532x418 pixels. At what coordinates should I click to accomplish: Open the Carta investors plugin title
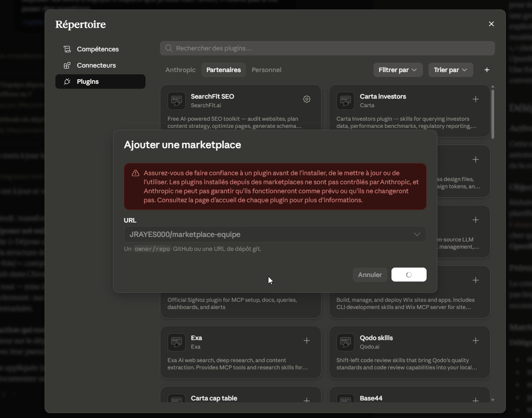tap(383, 96)
